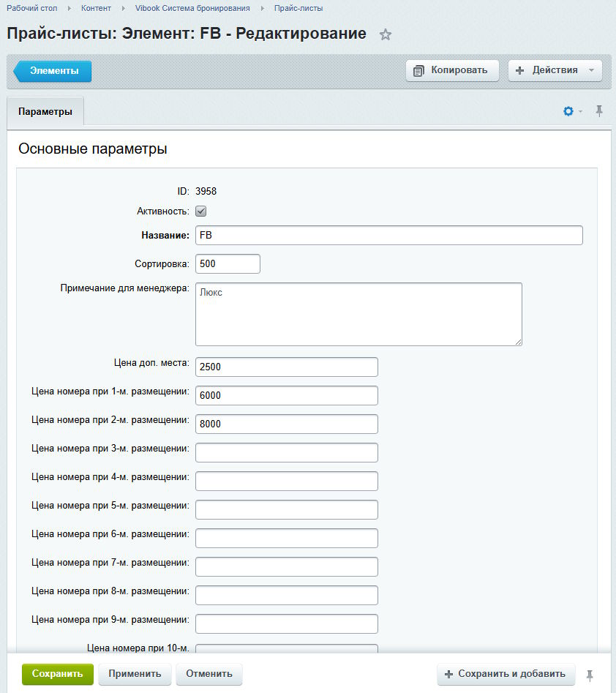Click the gear settings icon
Image resolution: width=616 pixels, height=693 pixels.
tap(568, 111)
